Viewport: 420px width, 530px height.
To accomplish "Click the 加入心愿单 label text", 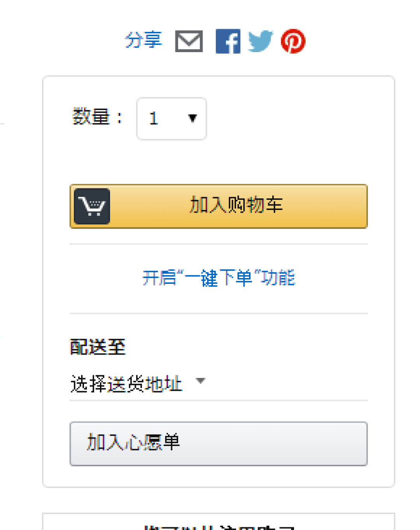I will 133,442.
